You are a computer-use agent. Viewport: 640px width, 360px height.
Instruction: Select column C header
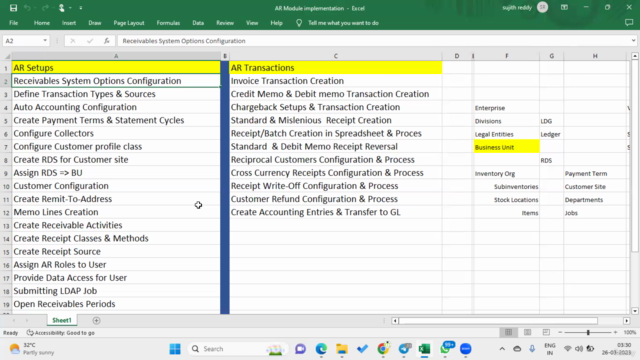click(x=336, y=56)
